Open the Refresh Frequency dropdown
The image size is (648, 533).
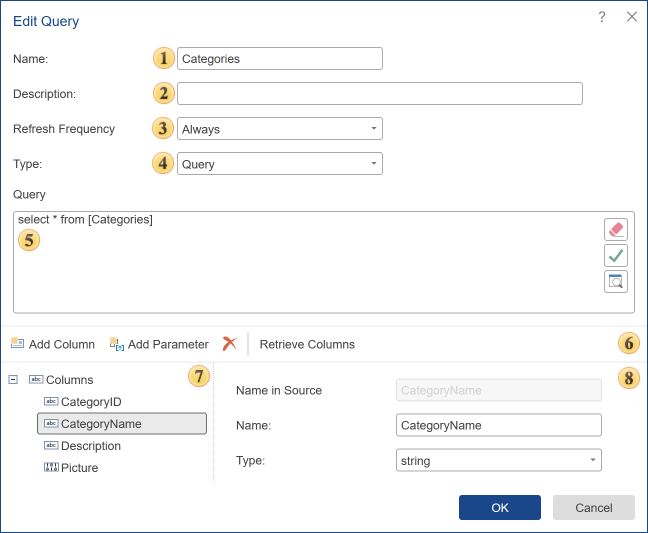(x=279, y=129)
